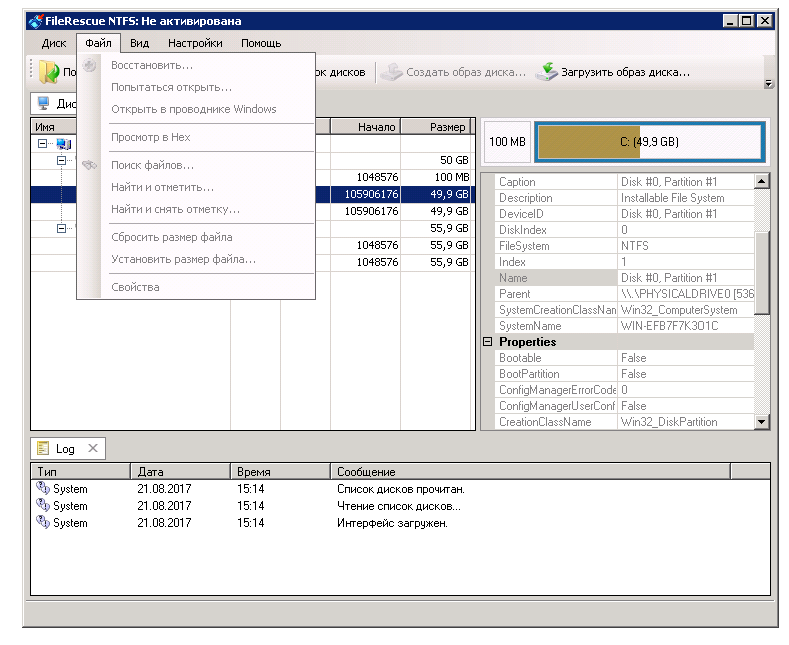Image resolution: width=789 pixels, height=645 pixels.
Task: Click the binoculars icon beside 'Поиск файлов'
Action: pos(90,165)
